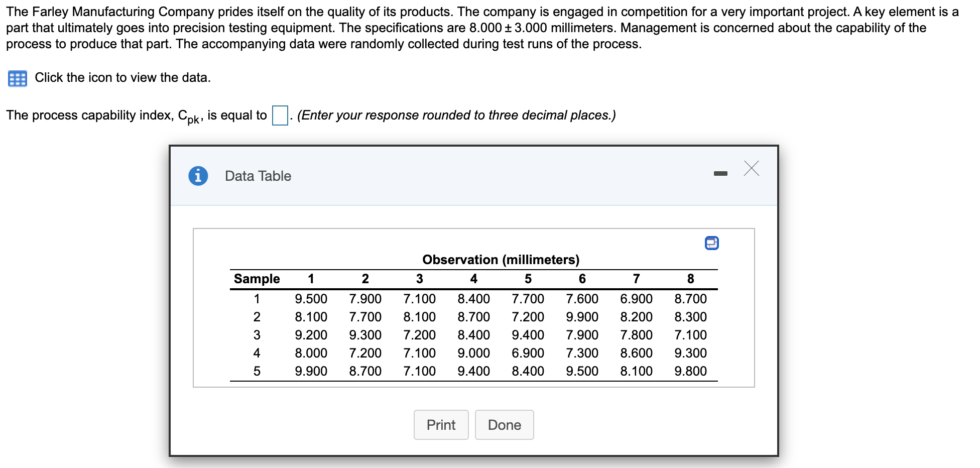Select the 9.000 cell in sample 4
Viewport: 980px width, 468px height.
click(x=473, y=353)
